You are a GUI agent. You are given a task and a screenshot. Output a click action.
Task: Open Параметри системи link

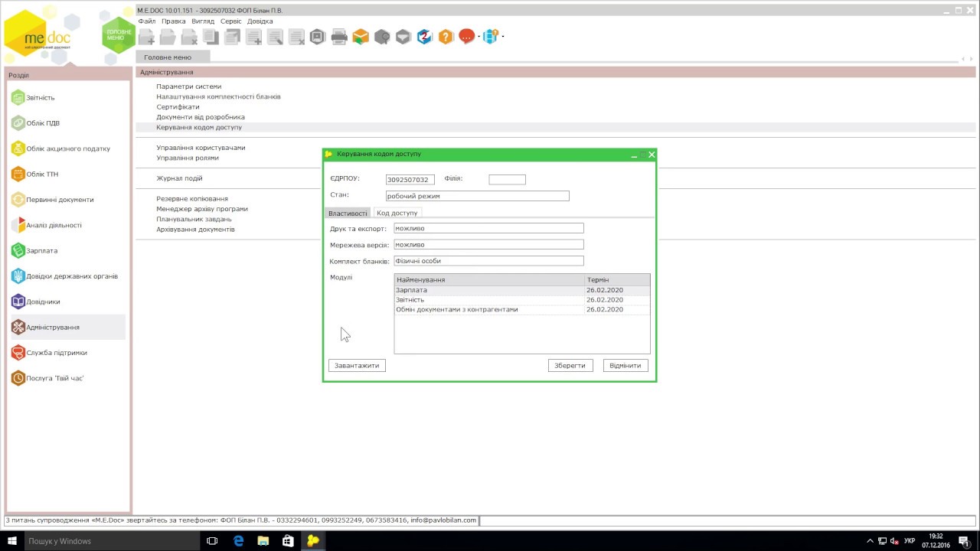(189, 86)
